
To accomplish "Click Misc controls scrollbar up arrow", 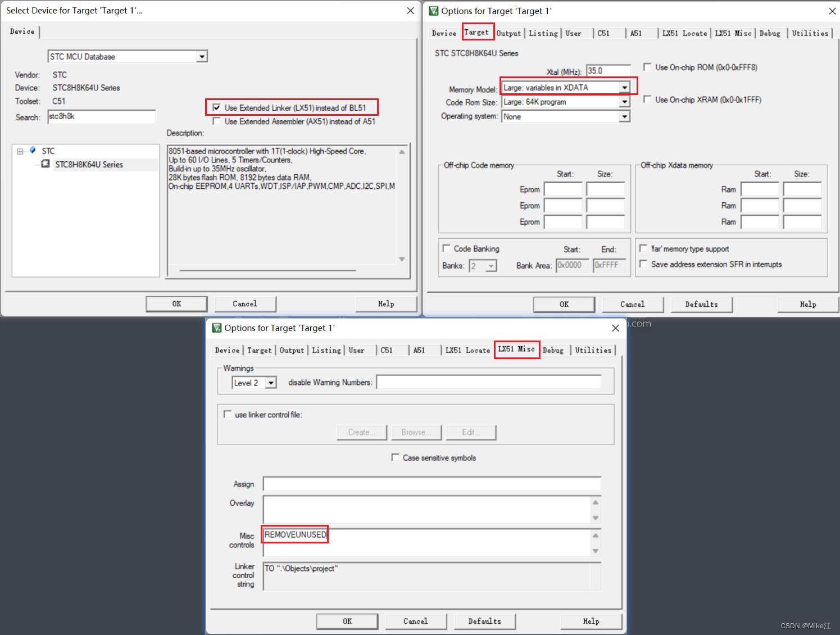I will 596,535.
